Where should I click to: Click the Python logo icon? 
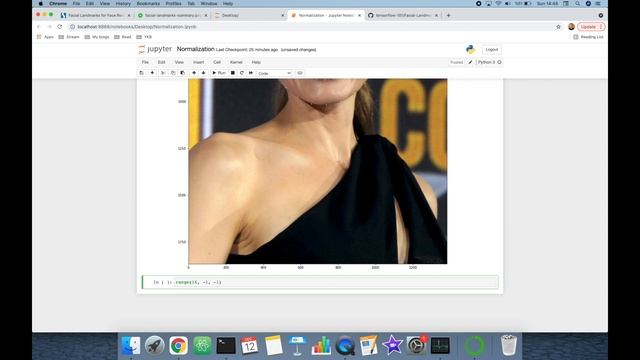click(x=471, y=49)
